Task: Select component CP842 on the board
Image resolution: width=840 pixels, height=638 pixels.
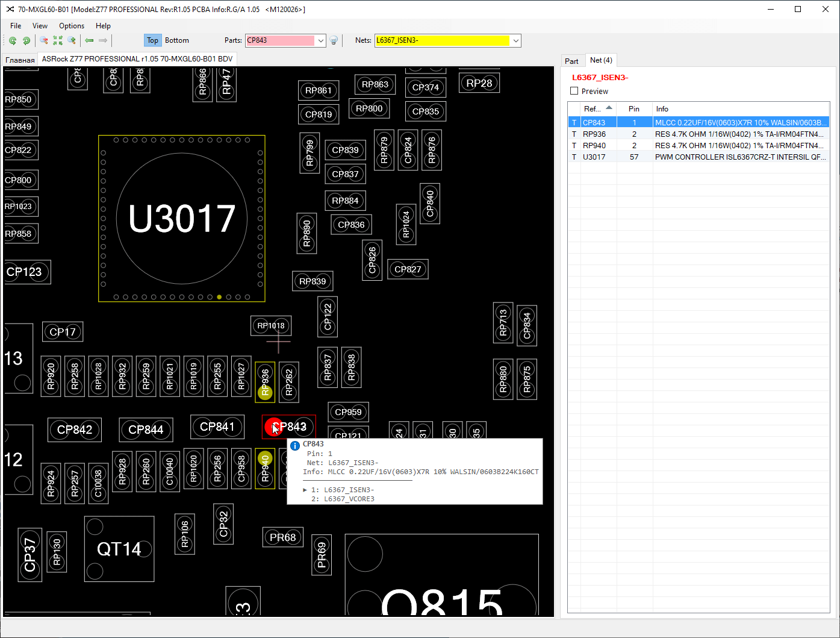Action: pos(75,430)
